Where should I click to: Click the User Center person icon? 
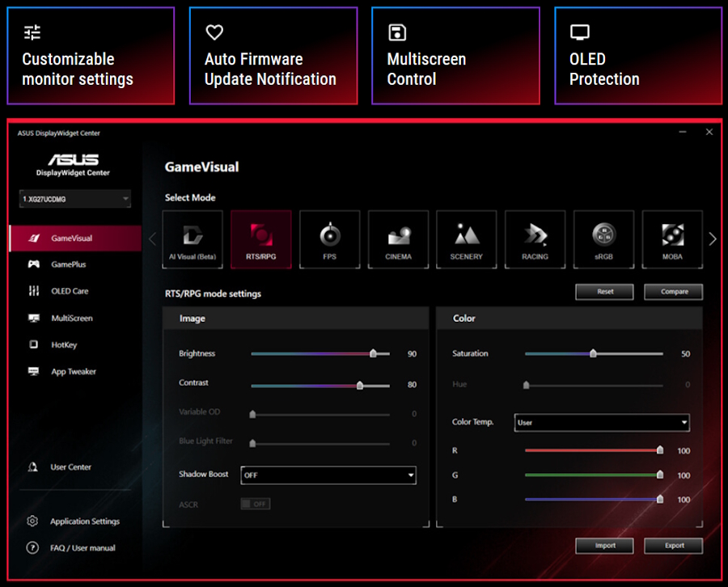(32, 467)
